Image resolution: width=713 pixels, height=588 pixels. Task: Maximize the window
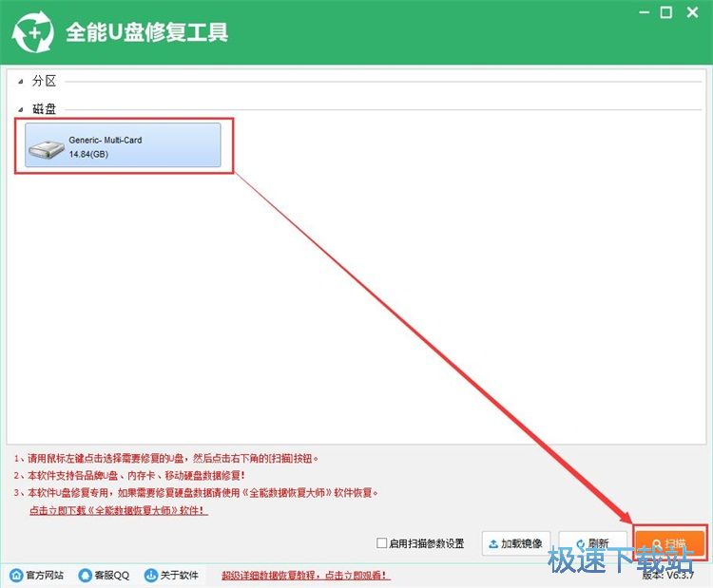[666, 12]
